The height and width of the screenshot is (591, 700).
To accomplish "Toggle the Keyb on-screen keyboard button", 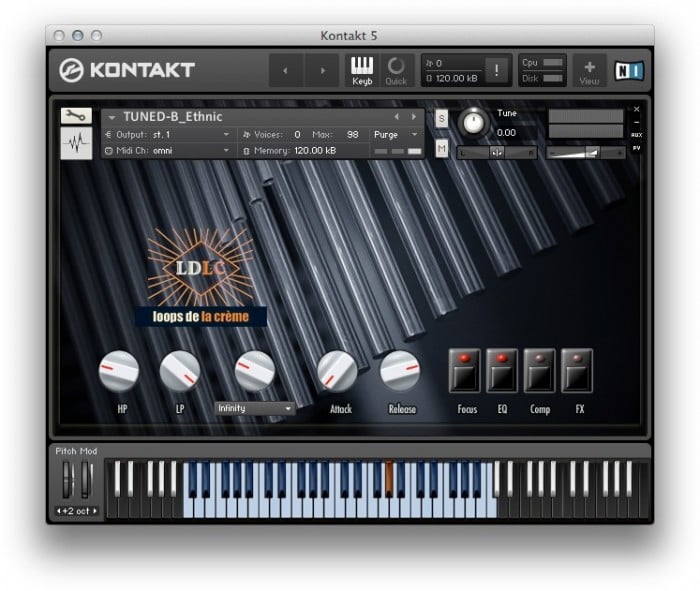I will (x=362, y=71).
